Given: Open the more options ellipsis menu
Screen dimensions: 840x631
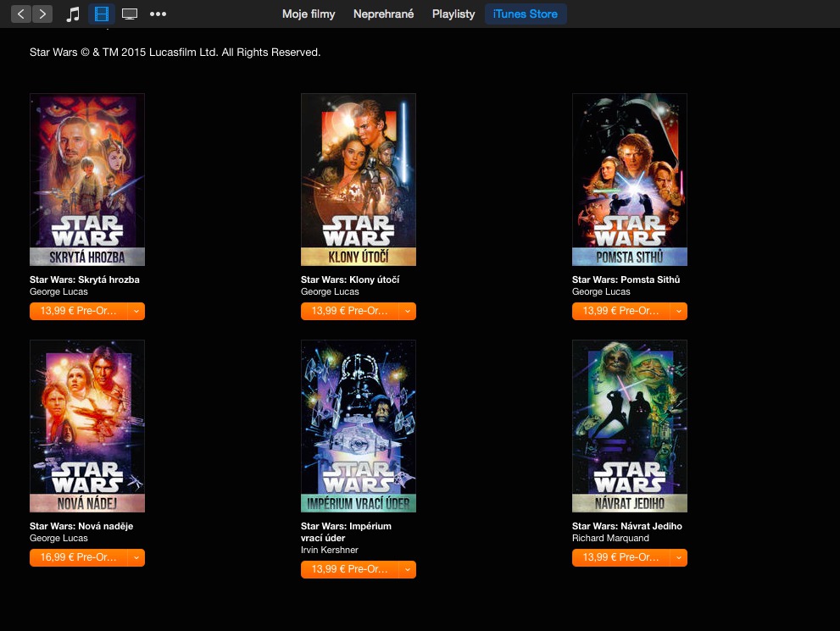Looking at the screenshot, I should coord(158,14).
